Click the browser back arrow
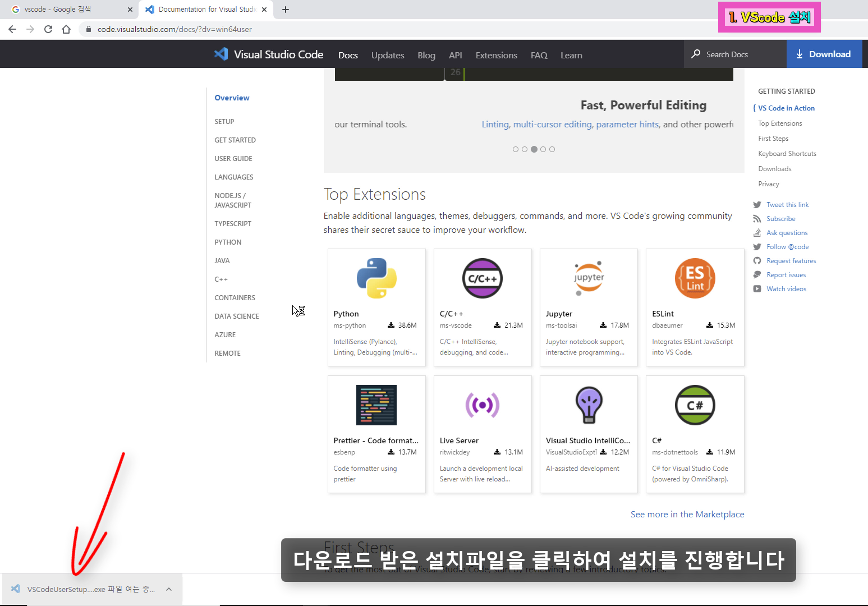 coord(12,29)
